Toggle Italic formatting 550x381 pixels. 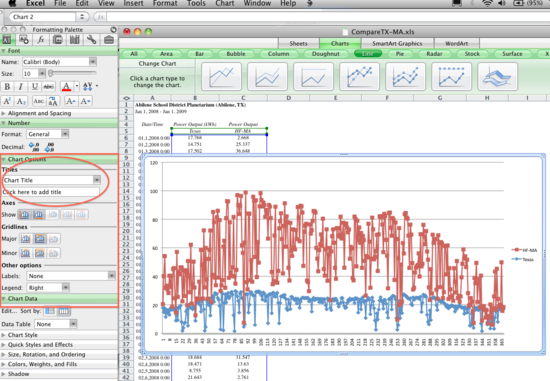point(21,86)
